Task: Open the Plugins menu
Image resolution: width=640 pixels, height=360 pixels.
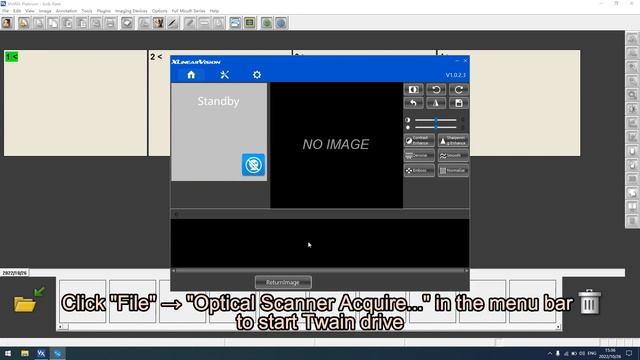Action: coord(104,11)
